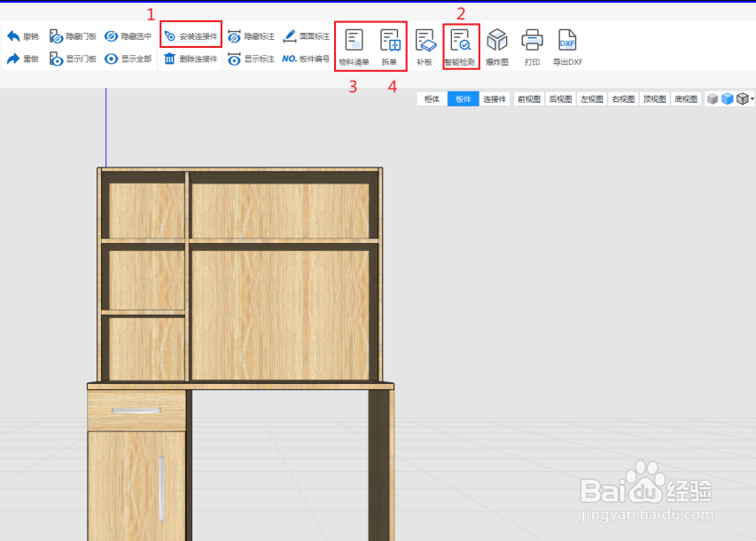Switch to 左视图 left view
Screen dimensions: 756x541
pos(591,99)
